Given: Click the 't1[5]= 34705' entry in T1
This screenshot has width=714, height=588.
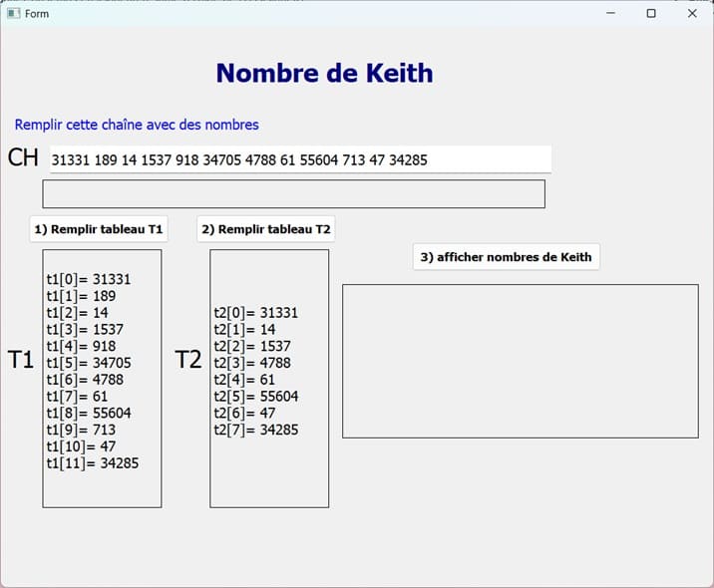Looking at the screenshot, I should [89, 363].
